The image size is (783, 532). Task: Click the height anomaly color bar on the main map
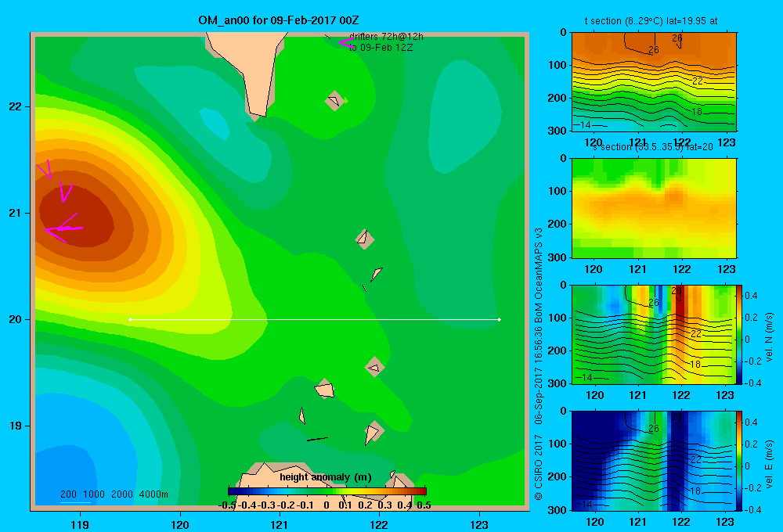tap(327, 491)
